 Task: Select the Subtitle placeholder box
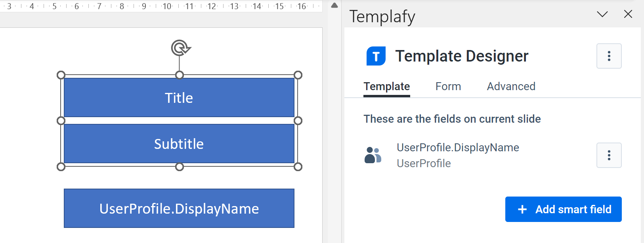tap(179, 144)
